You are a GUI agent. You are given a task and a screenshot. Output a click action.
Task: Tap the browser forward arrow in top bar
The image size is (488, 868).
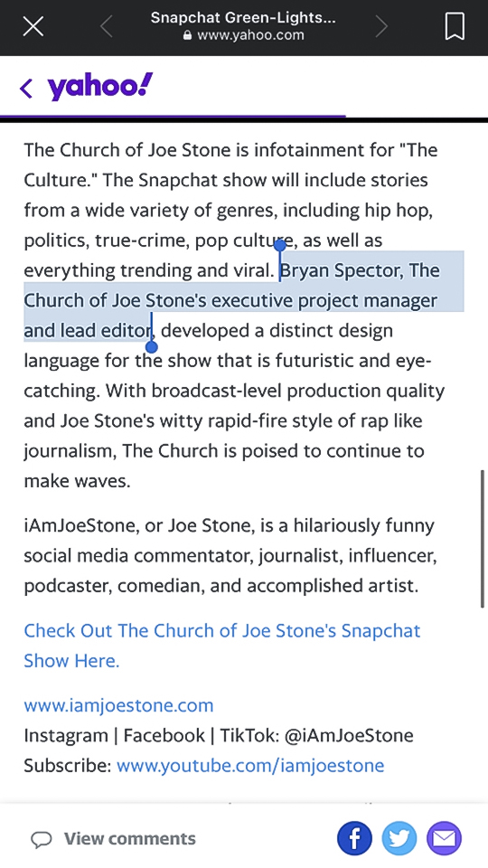point(381,26)
